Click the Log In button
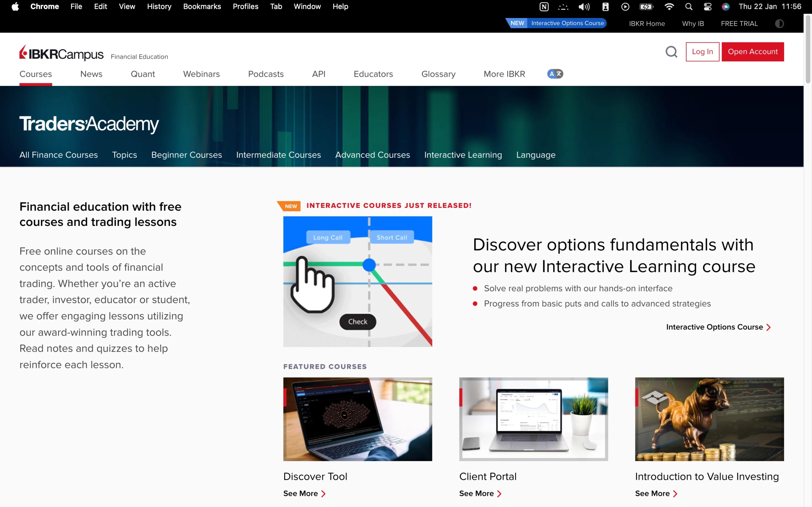The height and width of the screenshot is (507, 812). (x=702, y=52)
